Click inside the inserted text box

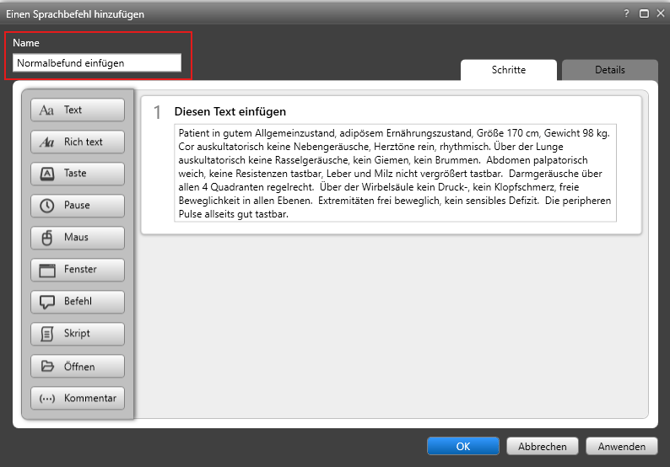tap(395, 172)
